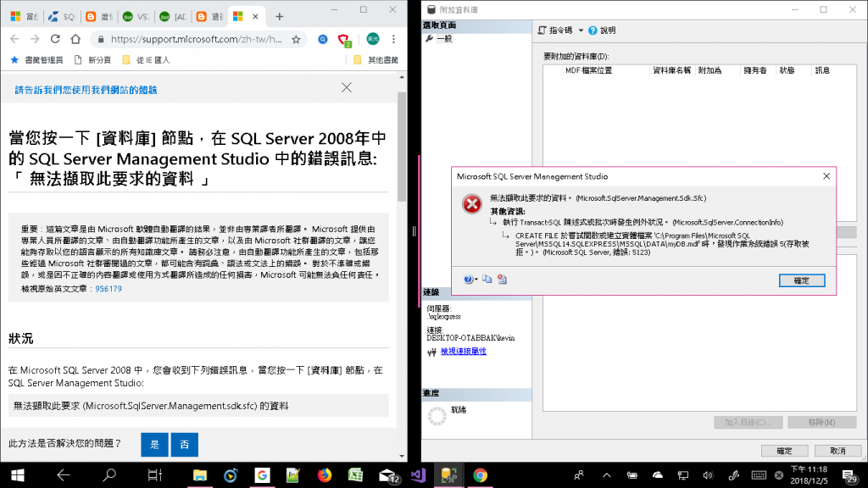Viewport: 868px width, 488px height.
Task: Click the 請告訴我們您使用我們網站的體驗 link
Action: [x=86, y=90]
